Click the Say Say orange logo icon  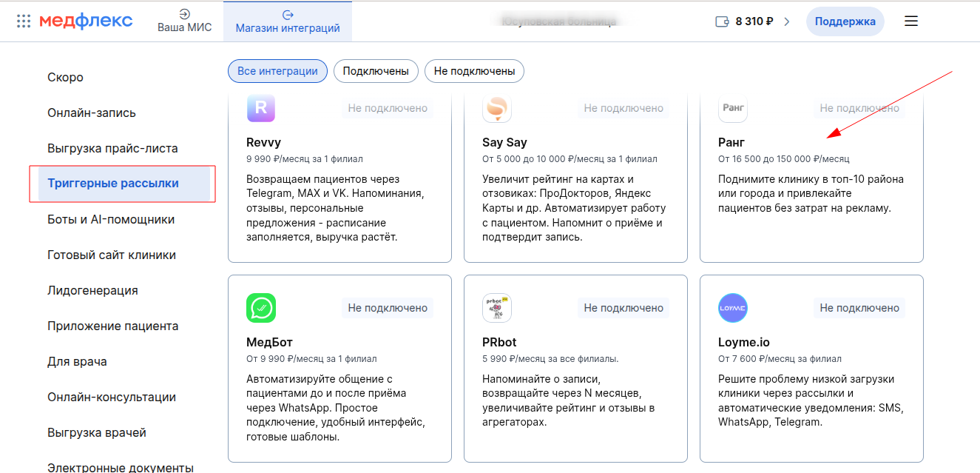point(497,108)
